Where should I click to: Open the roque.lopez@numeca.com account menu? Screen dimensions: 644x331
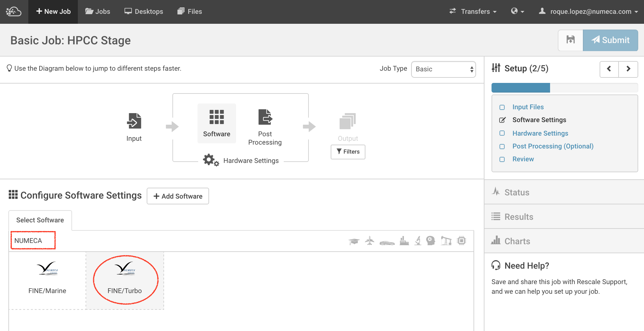[x=589, y=12]
